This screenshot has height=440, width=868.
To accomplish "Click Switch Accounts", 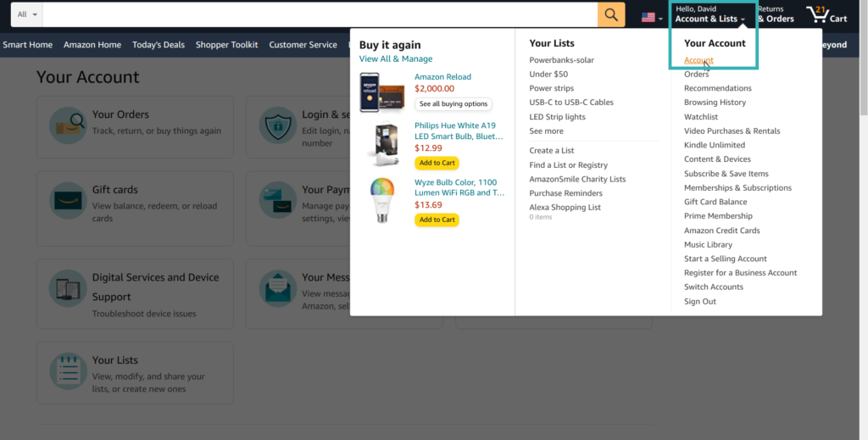I will click(714, 287).
